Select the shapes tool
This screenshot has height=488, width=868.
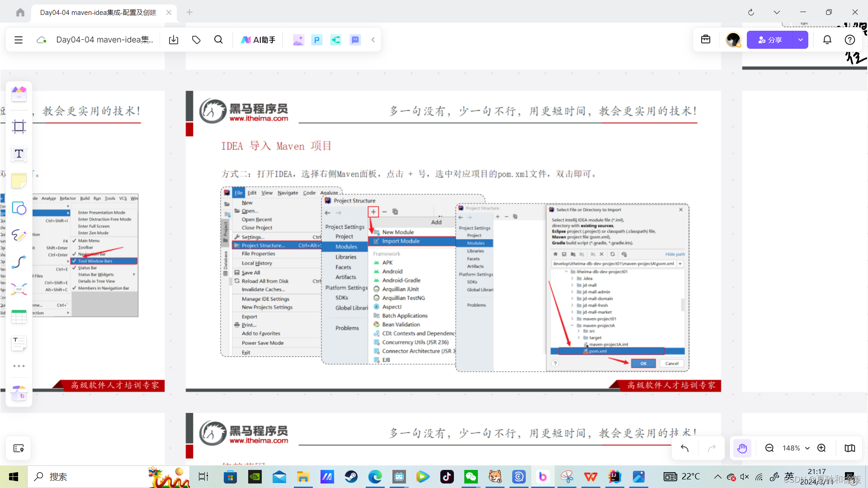coord(19,208)
